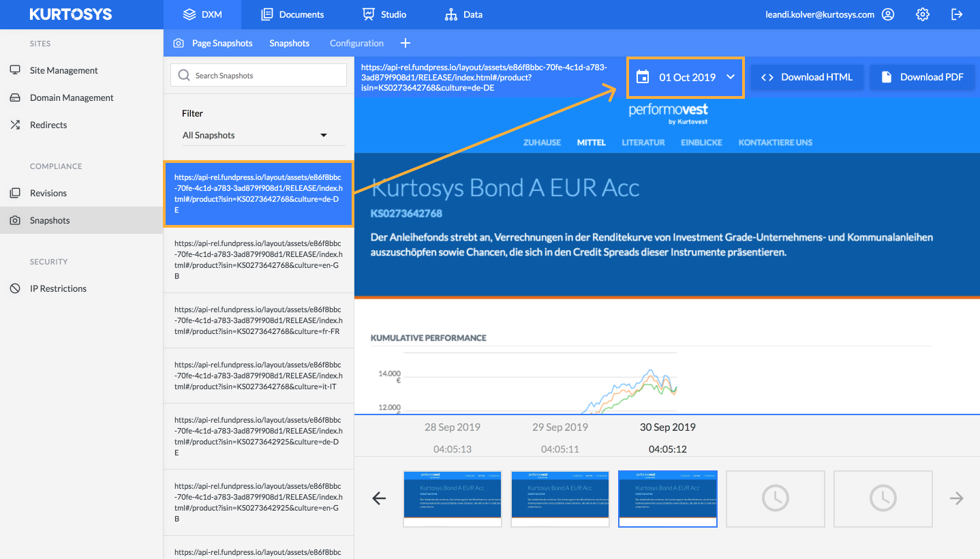Switch to the DXM top tab
Viewport: 980px width, 559px height.
point(202,14)
